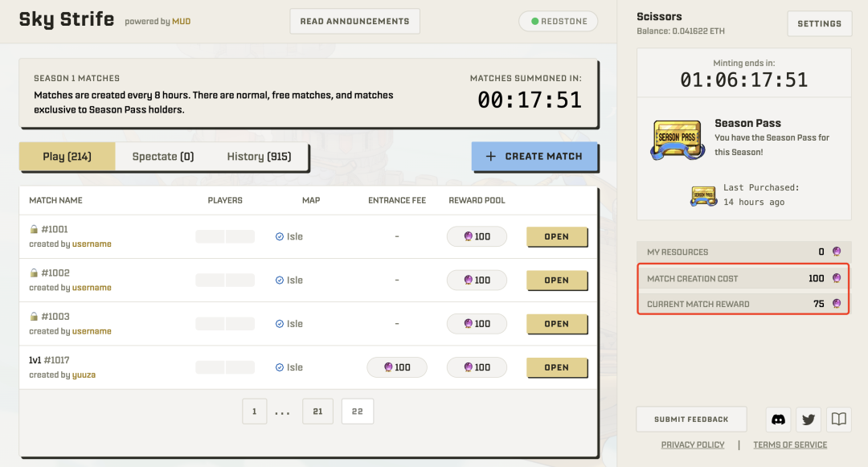Click creator username under match #1002

(x=92, y=288)
